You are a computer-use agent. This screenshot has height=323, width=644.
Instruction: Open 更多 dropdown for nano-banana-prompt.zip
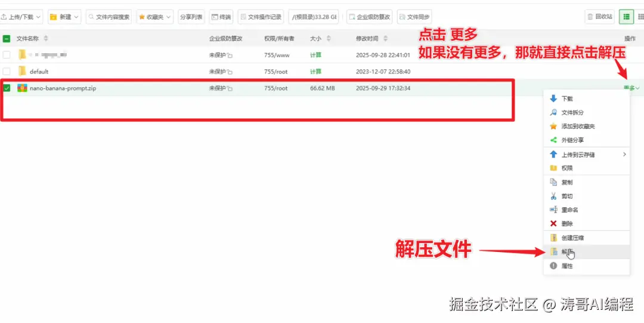(x=631, y=88)
